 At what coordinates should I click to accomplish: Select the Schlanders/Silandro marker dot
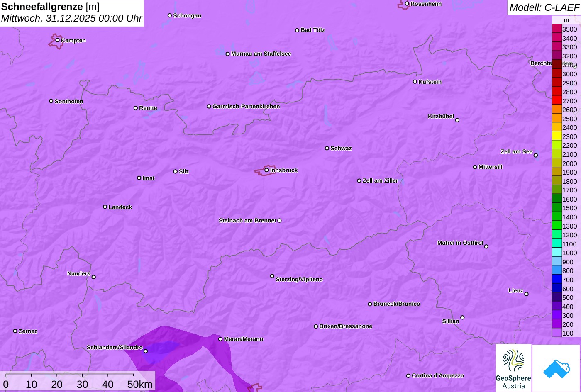pyautogui.click(x=146, y=351)
